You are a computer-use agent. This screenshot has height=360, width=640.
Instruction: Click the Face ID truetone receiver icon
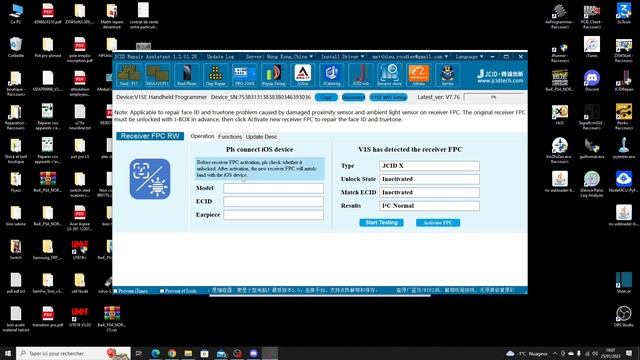click(150, 179)
